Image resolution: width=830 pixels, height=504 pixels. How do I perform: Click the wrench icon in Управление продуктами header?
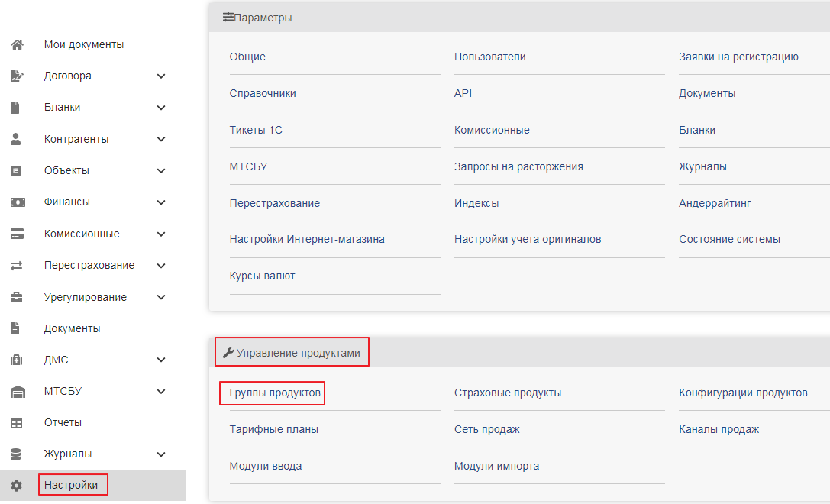pyautogui.click(x=228, y=353)
